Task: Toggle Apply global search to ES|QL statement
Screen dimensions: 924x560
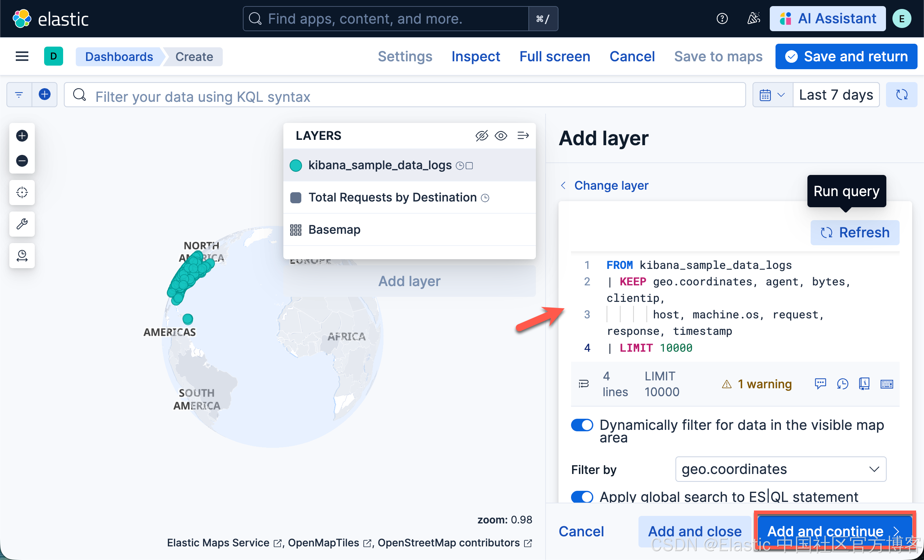Action: [x=582, y=497]
